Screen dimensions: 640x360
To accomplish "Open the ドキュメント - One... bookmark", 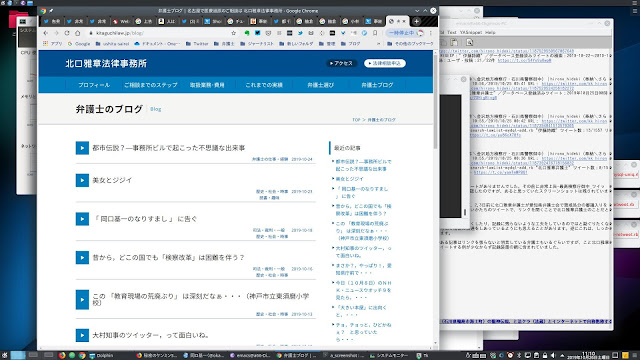I will tap(157, 43).
